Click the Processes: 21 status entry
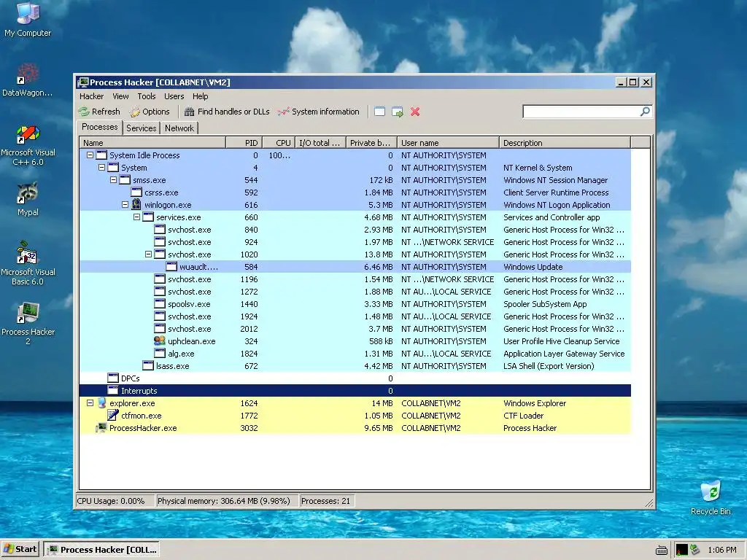Image resolution: width=747 pixels, height=560 pixels. (326, 501)
